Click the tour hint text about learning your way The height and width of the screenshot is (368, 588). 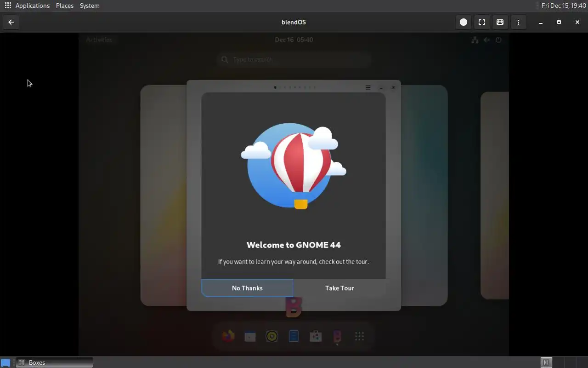tap(294, 262)
